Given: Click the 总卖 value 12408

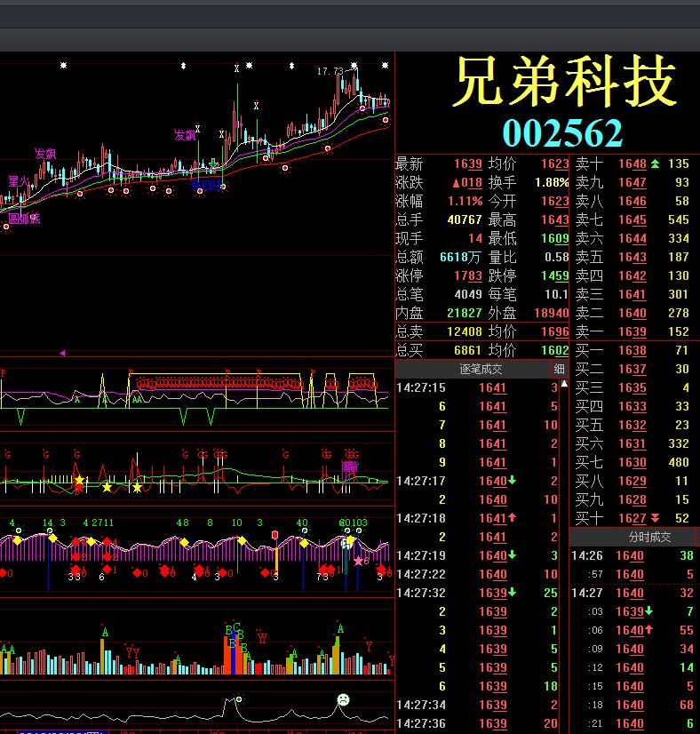Looking at the screenshot, I should coord(465,331).
